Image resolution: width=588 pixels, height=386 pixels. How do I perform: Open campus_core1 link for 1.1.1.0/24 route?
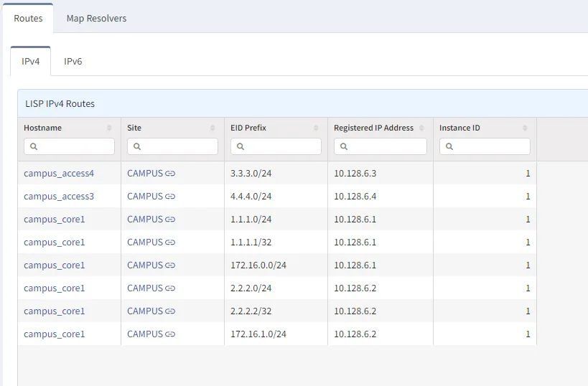click(55, 220)
